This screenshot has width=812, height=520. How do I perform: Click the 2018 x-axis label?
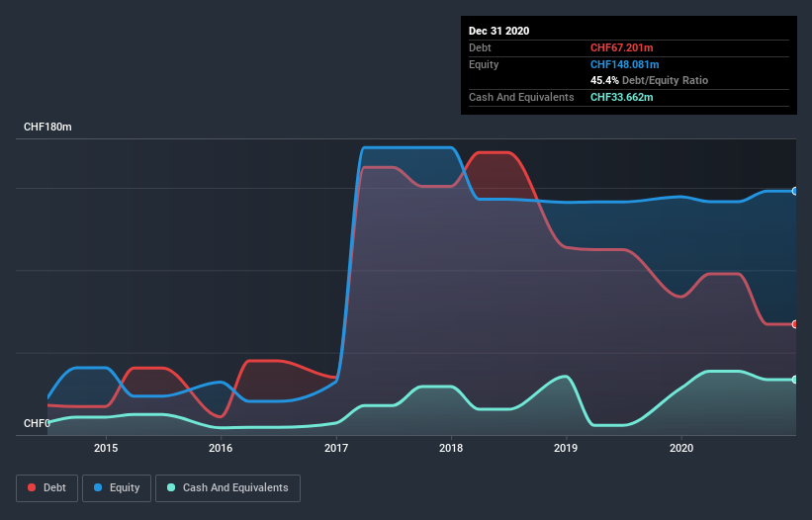click(x=451, y=448)
